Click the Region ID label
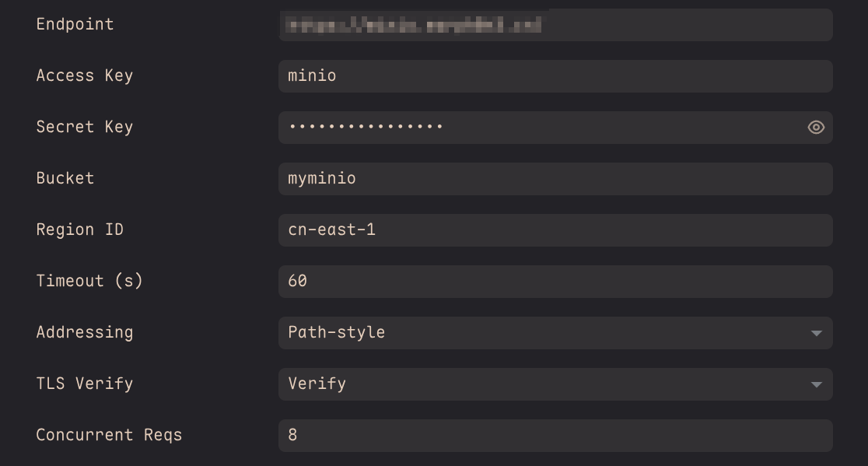868x466 pixels. [79, 229]
